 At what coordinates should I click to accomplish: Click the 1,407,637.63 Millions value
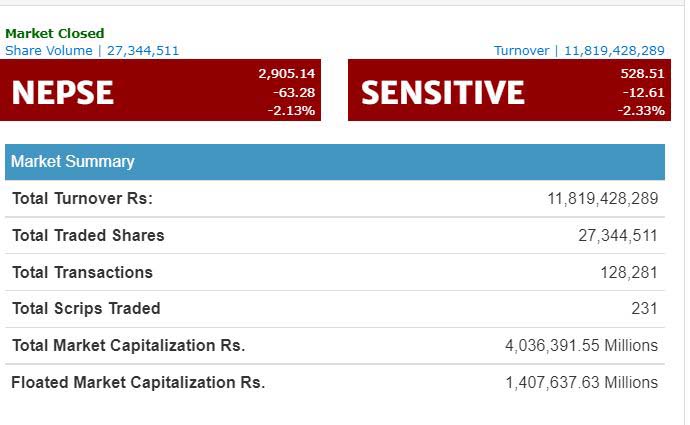[581, 382]
